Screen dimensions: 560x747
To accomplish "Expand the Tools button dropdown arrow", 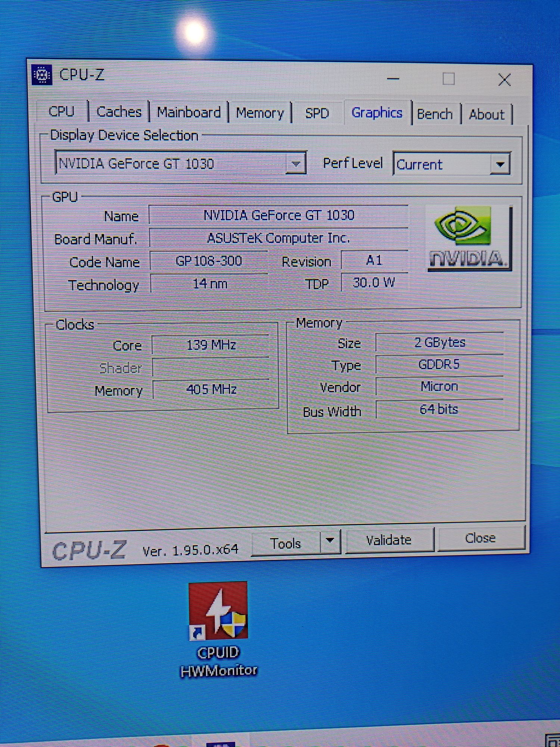I will click(x=330, y=540).
